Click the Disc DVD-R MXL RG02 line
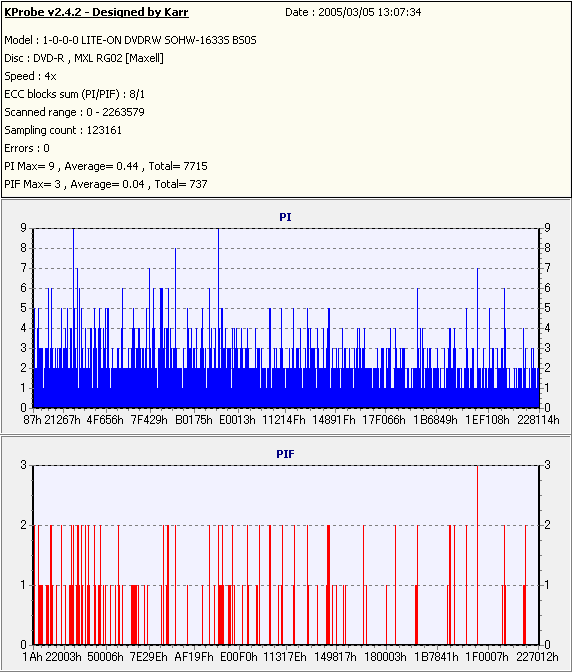The height and width of the screenshot is (672, 572). click(84, 58)
